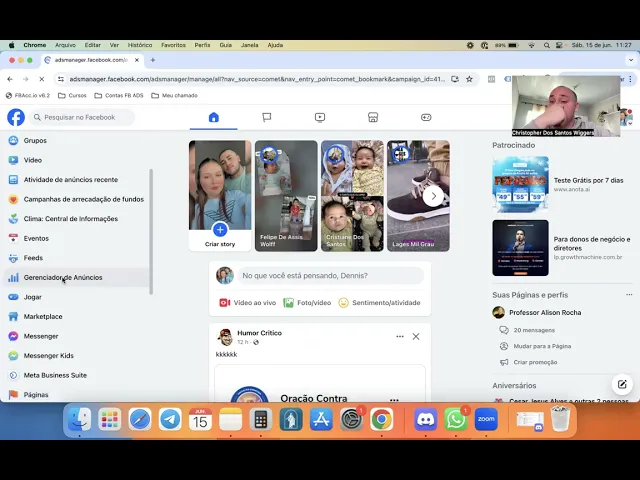Stop loading the page in Chrome
640x480 pixels.
pos(41,79)
